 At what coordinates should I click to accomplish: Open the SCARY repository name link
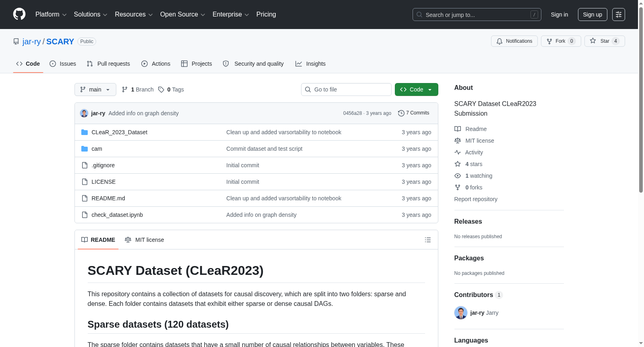(x=60, y=42)
